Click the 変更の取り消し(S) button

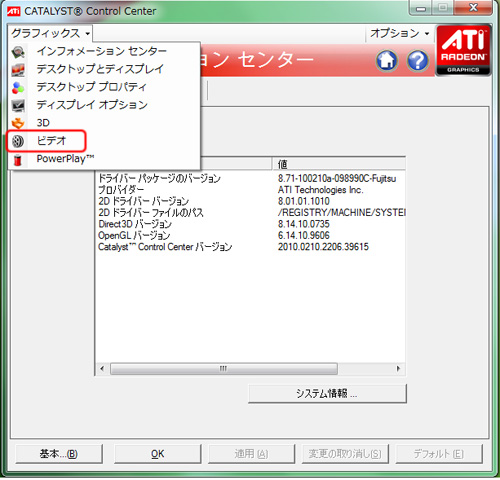coord(345,454)
